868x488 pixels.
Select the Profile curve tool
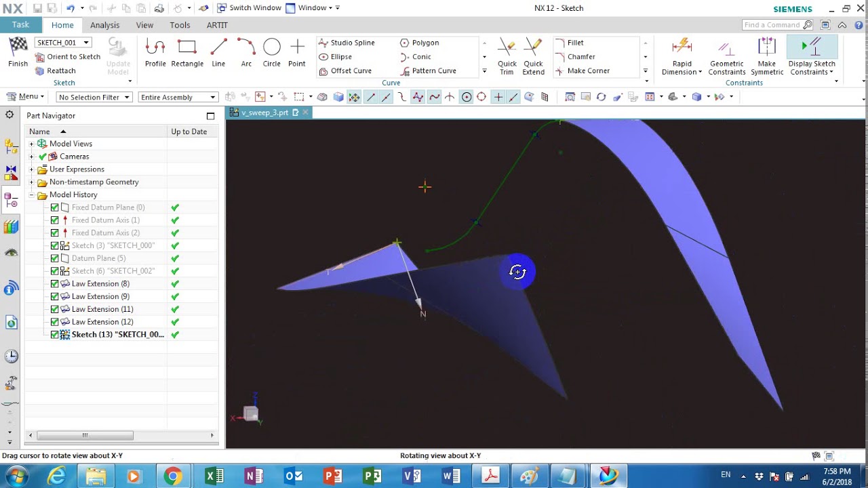pos(155,53)
